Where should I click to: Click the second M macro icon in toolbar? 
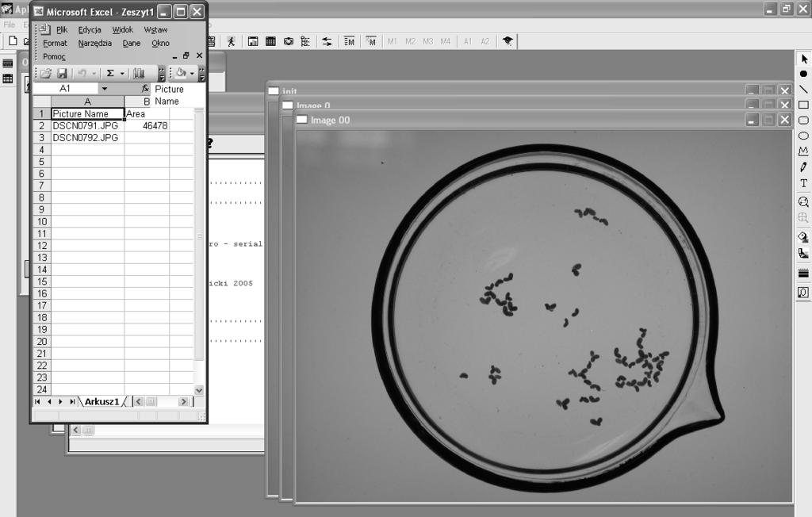[371, 41]
